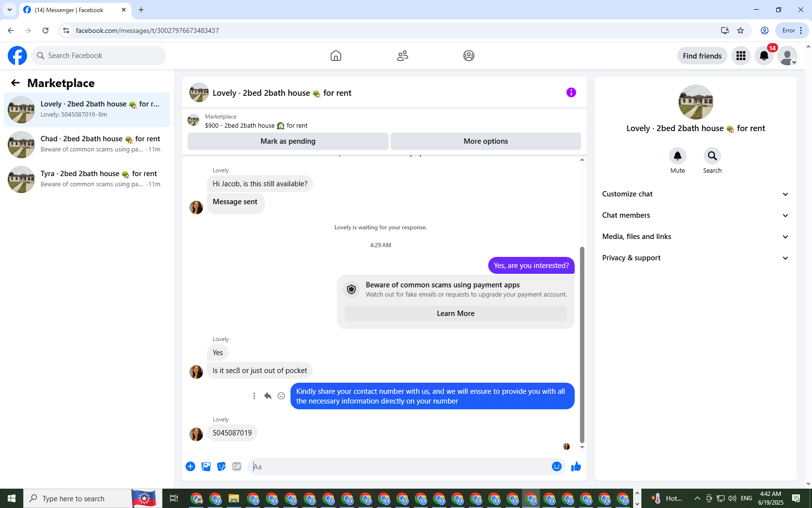Focus the Search Facebook box

tap(99, 56)
